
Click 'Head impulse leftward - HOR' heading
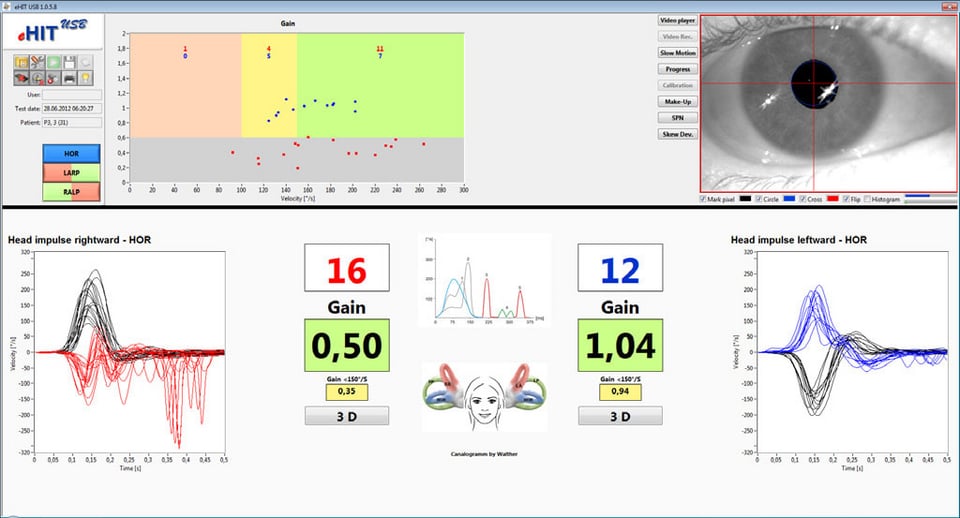click(798, 240)
